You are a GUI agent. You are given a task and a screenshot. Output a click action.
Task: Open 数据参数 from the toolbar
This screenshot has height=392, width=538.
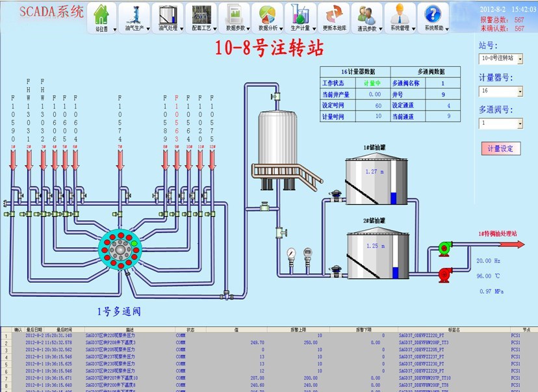coord(235,16)
